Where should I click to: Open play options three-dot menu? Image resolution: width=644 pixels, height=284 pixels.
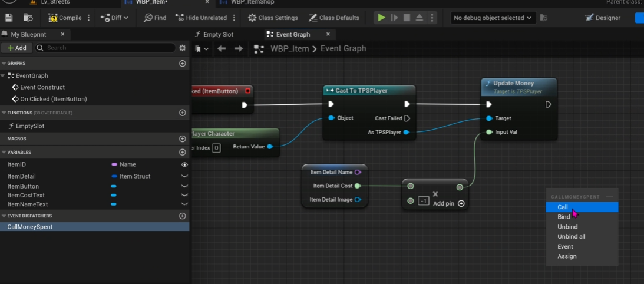coord(432,18)
